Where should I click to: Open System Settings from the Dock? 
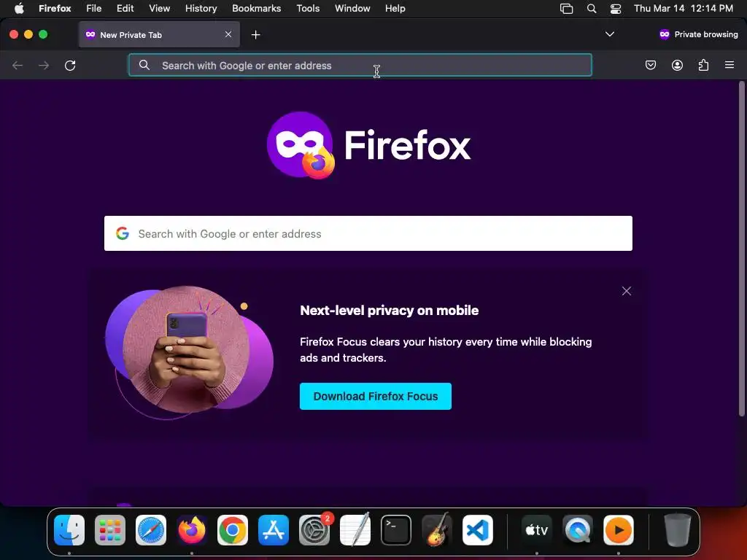tap(314, 530)
